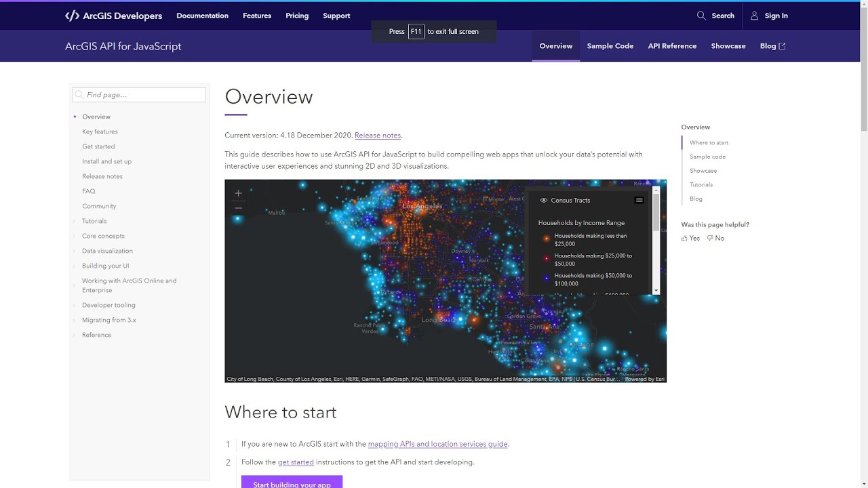Click the Find page search field
Image resolution: width=868 pixels, height=488 pixels.
coord(139,95)
